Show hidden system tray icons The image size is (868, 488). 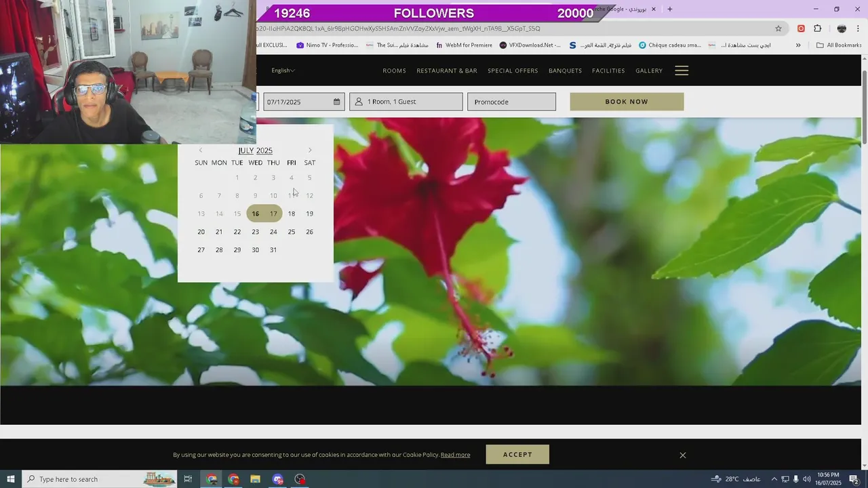pyautogui.click(x=774, y=479)
